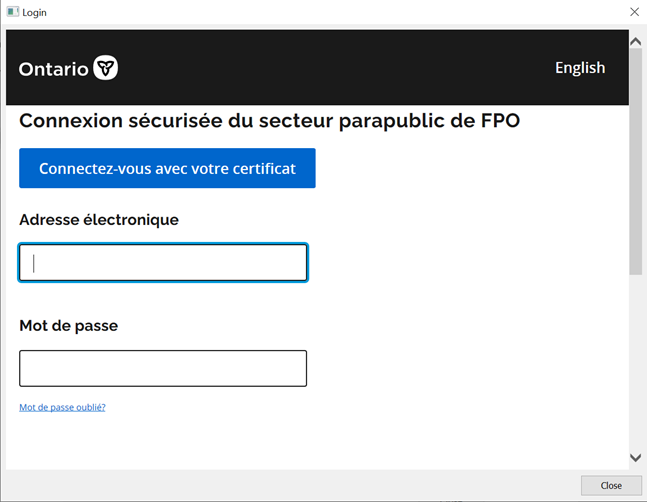The height and width of the screenshot is (502, 647).
Task: Click the Login window icon in title bar
Action: [x=12, y=12]
